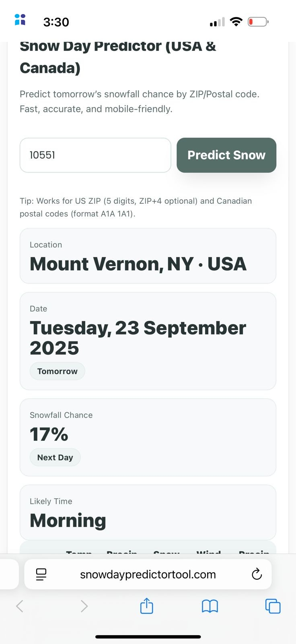Go forward to the next page

click(x=84, y=606)
